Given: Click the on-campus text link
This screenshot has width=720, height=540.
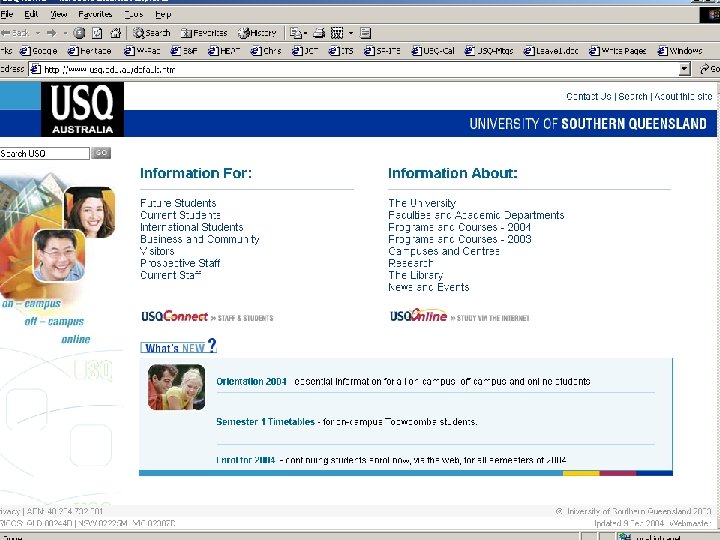Looking at the screenshot, I should point(31,304).
